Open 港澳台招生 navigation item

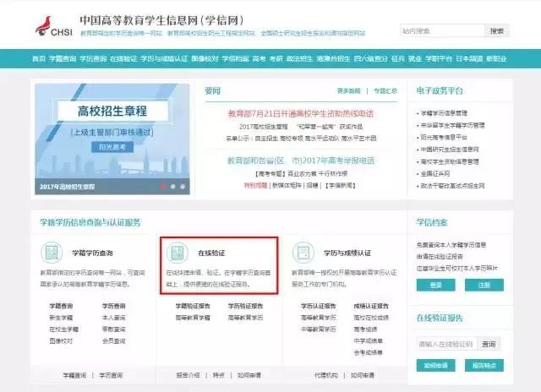(x=333, y=58)
